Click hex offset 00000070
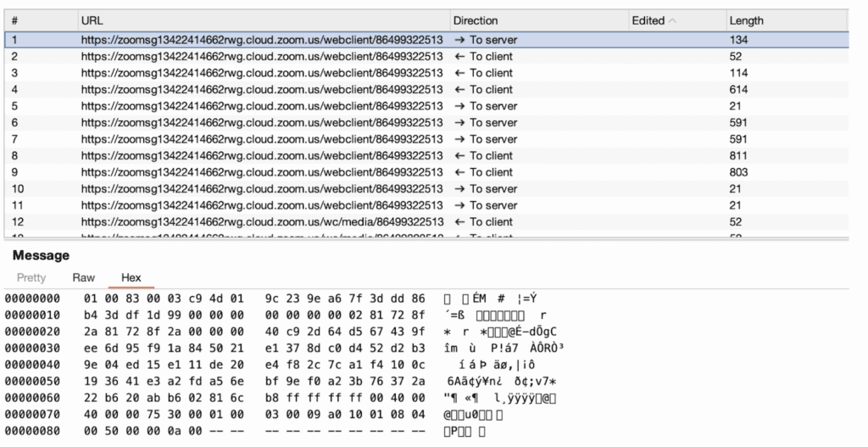 pyautogui.click(x=33, y=414)
